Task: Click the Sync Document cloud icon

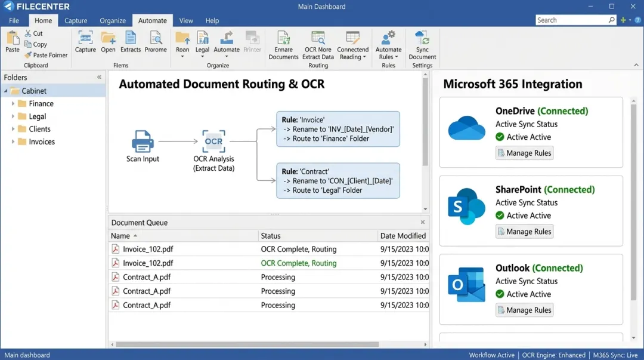Action: tap(422, 38)
